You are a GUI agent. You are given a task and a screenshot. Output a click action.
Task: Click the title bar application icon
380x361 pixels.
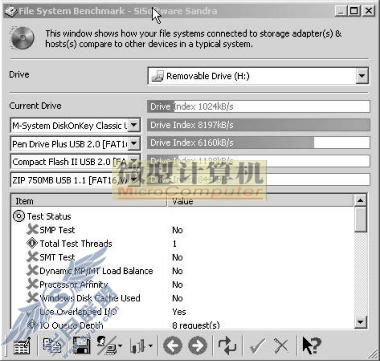(10, 11)
